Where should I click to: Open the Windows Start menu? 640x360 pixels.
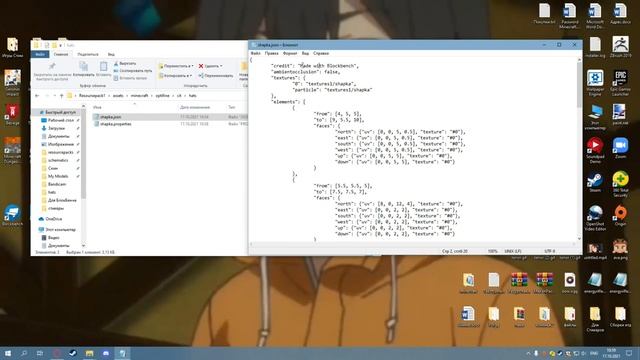[x=8, y=353]
